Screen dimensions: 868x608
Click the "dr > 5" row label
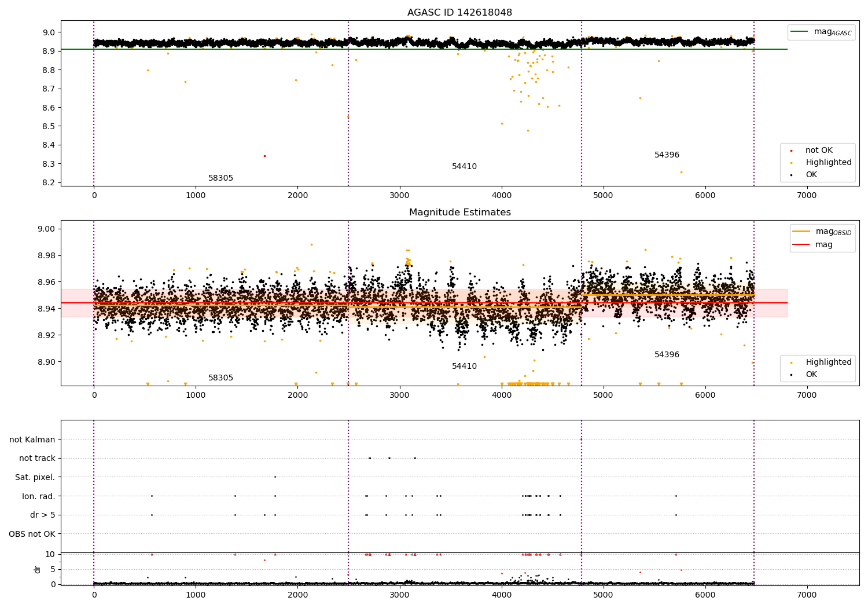pyautogui.click(x=43, y=515)
